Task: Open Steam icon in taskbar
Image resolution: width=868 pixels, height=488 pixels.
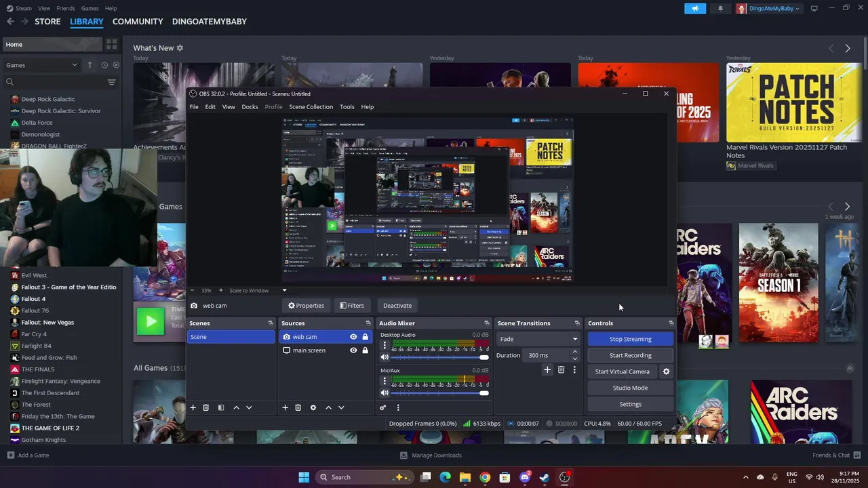Action: coord(545,477)
